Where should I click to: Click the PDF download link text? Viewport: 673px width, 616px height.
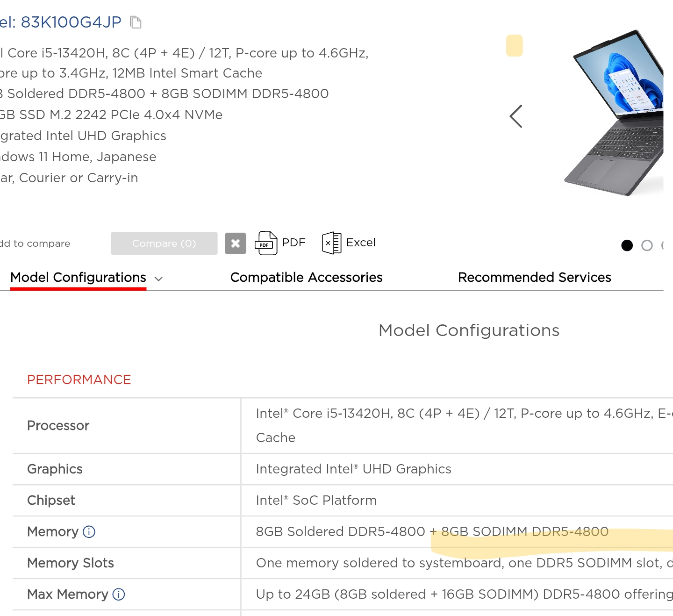click(294, 243)
